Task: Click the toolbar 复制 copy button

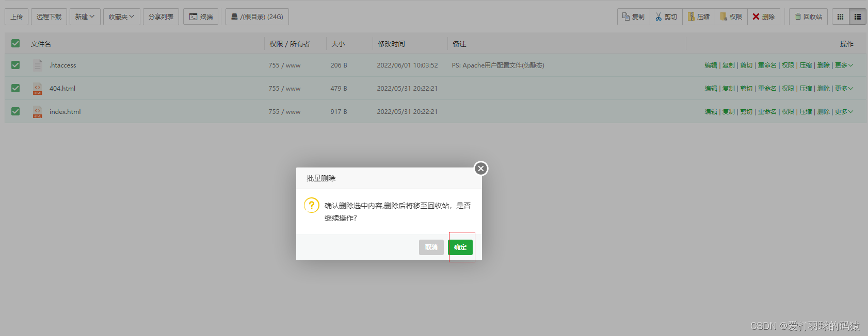Action: tap(634, 16)
